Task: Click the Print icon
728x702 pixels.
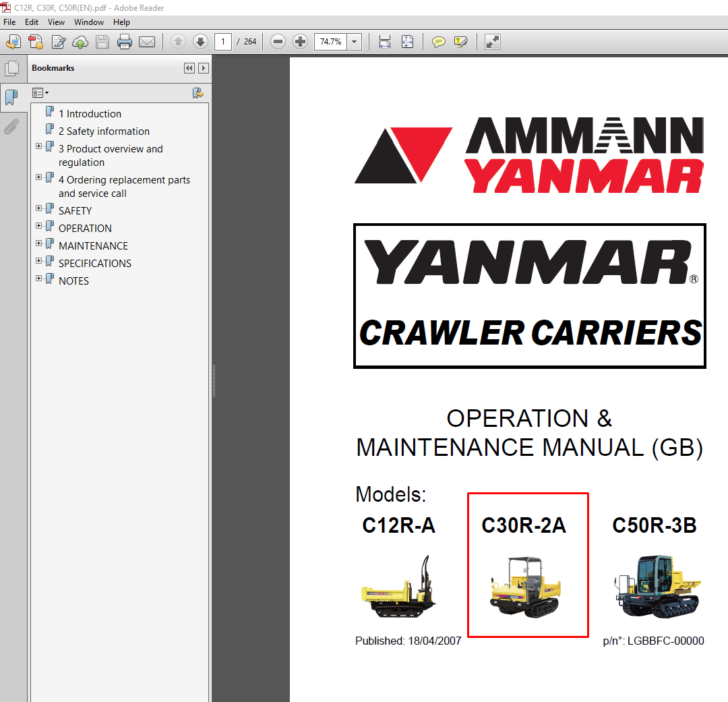Action: click(125, 42)
